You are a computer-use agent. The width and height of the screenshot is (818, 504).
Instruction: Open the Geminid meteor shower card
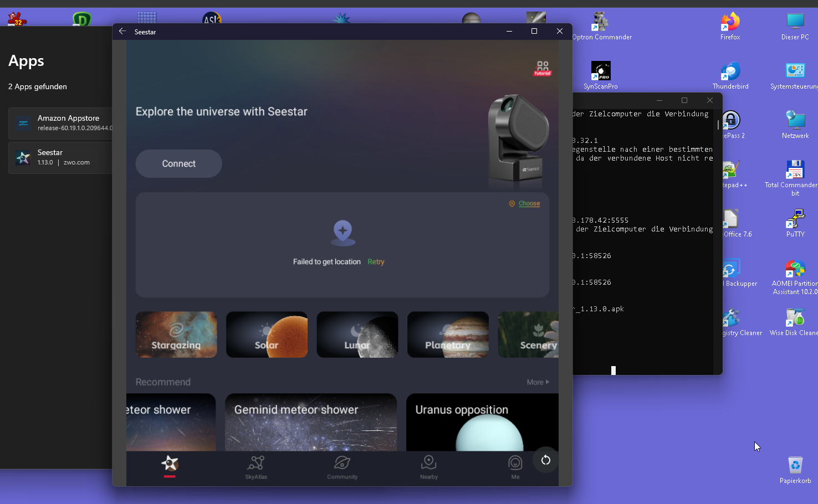tap(311, 422)
